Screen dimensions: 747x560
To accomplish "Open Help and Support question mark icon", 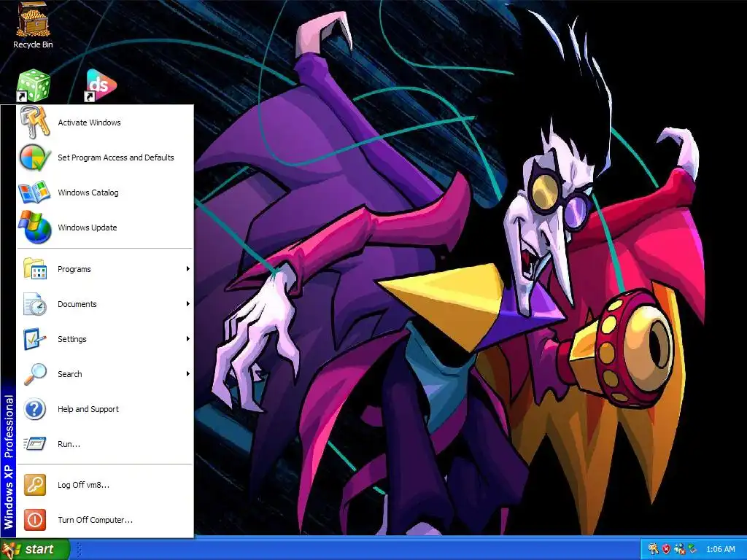I will click(x=35, y=409).
